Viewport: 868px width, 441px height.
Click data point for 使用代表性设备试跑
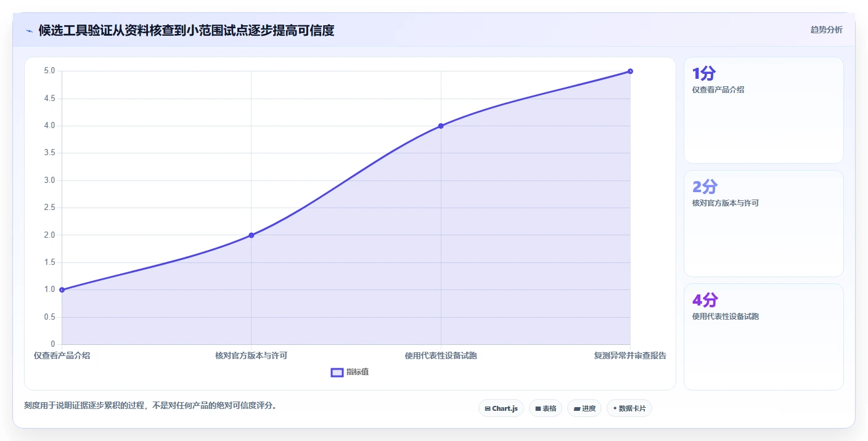pos(441,126)
